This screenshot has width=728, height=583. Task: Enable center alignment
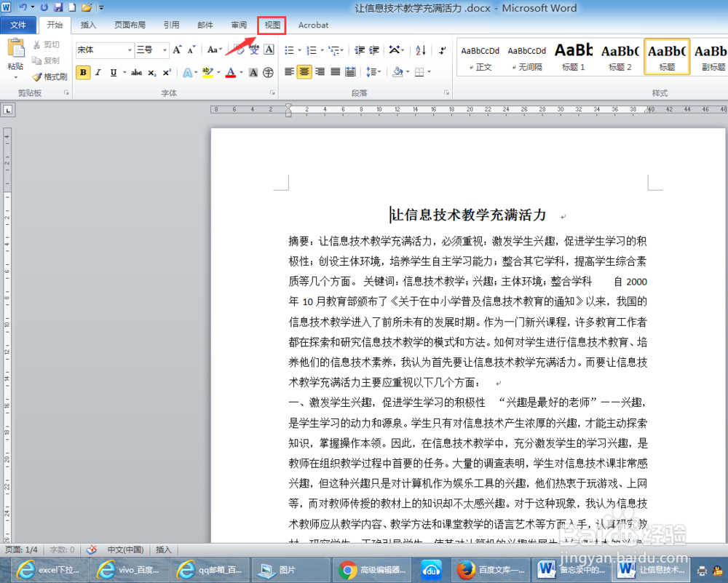point(304,72)
